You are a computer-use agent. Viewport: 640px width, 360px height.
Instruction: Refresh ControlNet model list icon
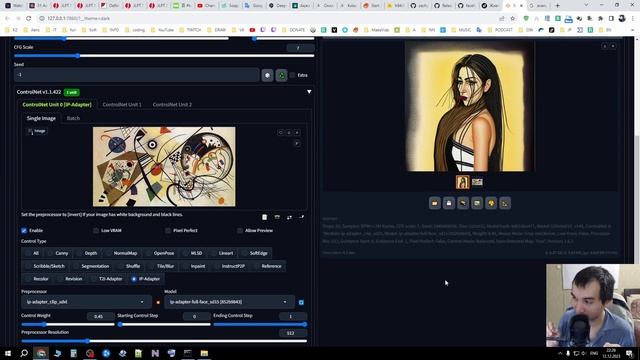click(x=301, y=302)
